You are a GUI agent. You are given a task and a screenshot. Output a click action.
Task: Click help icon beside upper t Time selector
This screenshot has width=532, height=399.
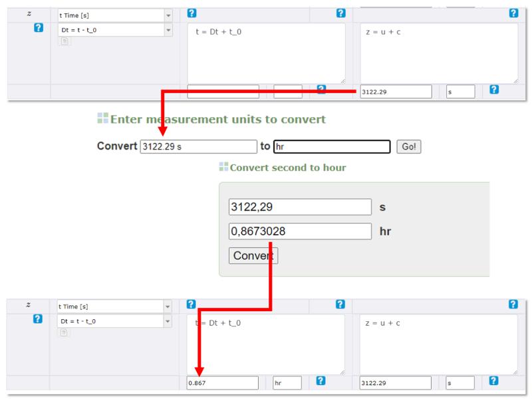point(192,13)
